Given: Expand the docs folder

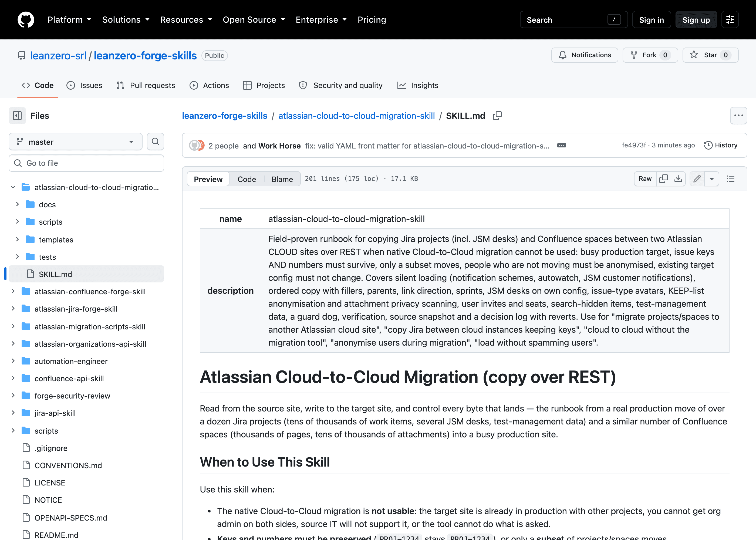Looking at the screenshot, I should pyautogui.click(x=18, y=204).
